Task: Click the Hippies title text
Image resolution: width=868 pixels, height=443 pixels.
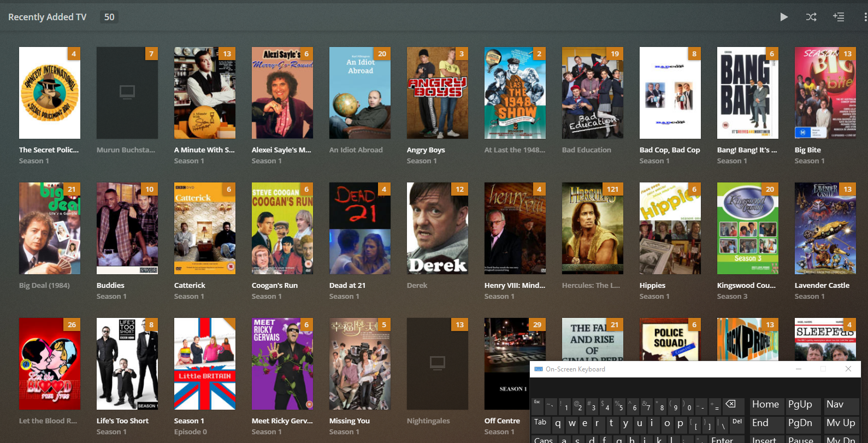Action: pyautogui.click(x=652, y=286)
